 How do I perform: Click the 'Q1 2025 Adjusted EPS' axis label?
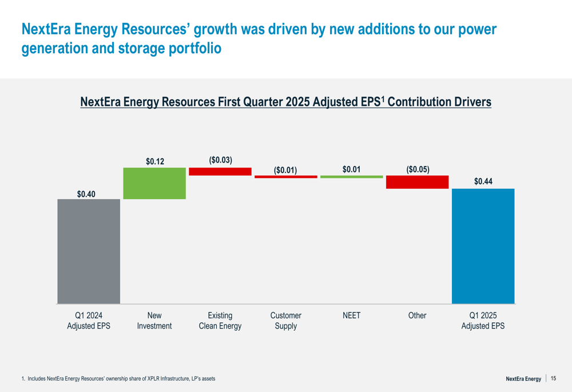pyautogui.click(x=483, y=320)
